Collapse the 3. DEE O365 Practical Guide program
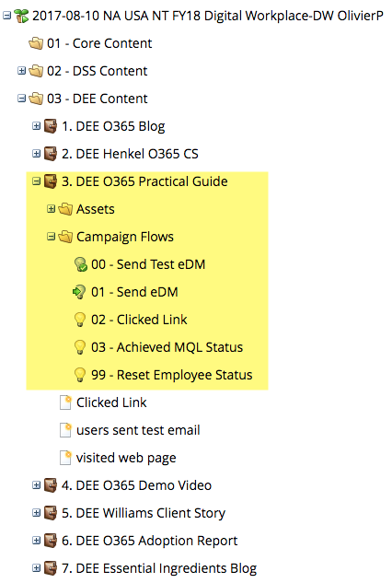The image size is (392, 583). pyautogui.click(x=36, y=181)
